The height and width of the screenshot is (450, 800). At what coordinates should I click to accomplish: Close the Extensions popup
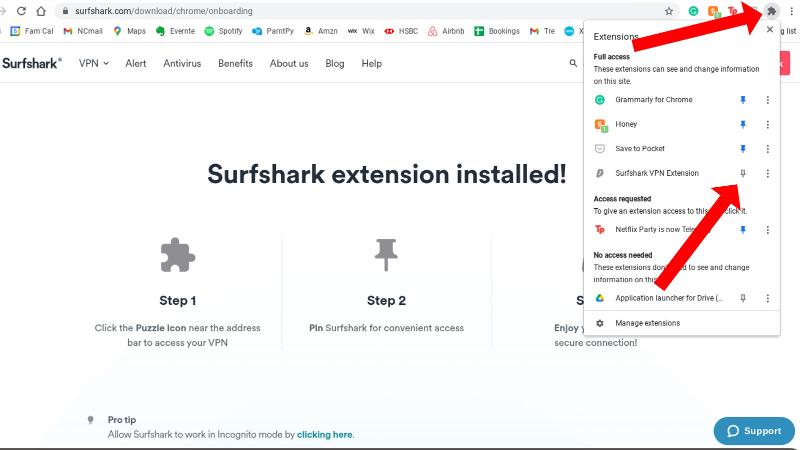[770, 30]
